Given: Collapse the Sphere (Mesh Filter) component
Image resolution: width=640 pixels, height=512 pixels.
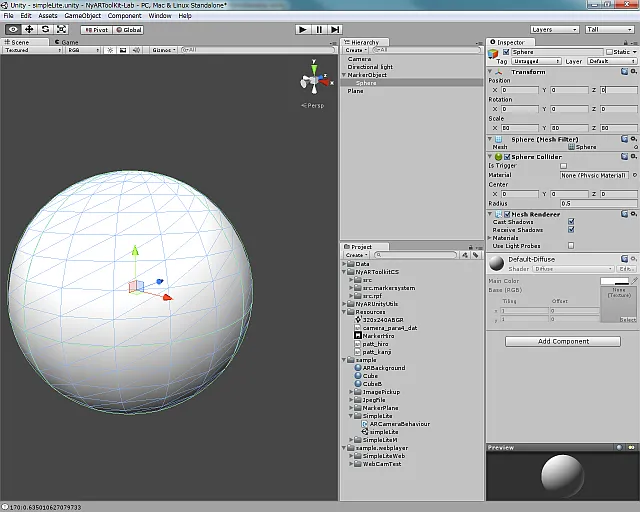Looking at the screenshot, I should pos(490,139).
